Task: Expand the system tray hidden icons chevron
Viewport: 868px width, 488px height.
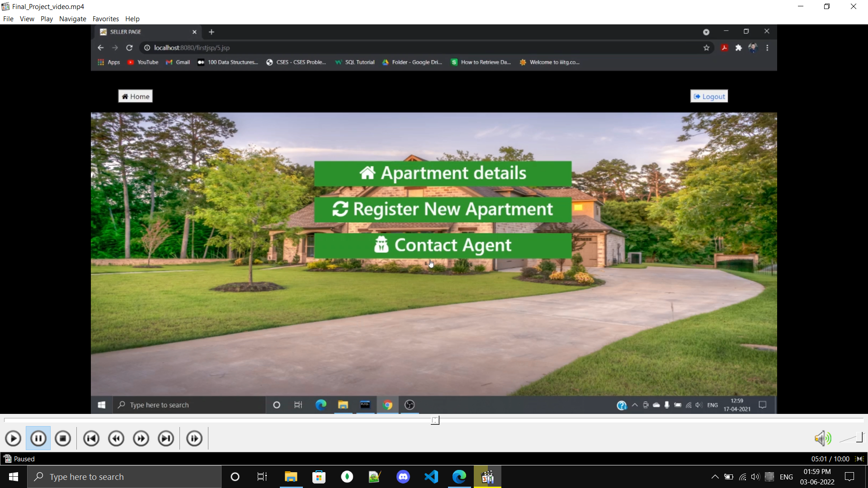Action: pyautogui.click(x=715, y=477)
